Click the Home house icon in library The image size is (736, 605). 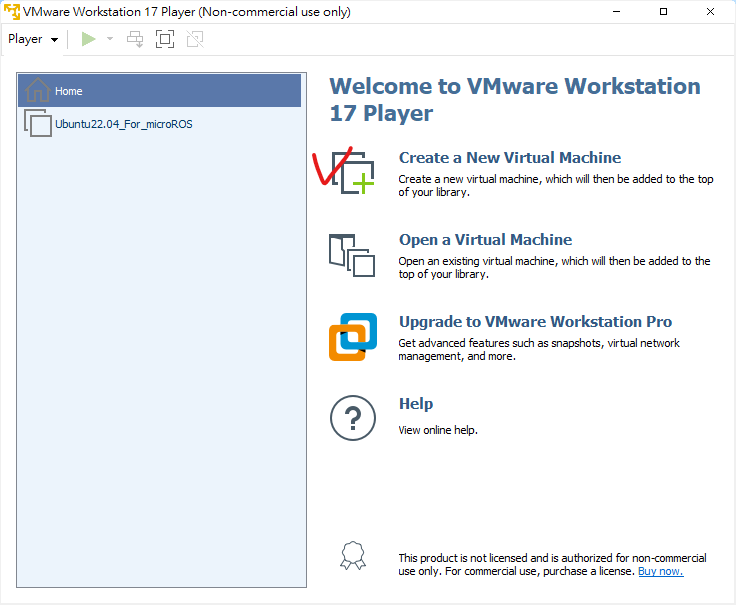pyautogui.click(x=38, y=90)
